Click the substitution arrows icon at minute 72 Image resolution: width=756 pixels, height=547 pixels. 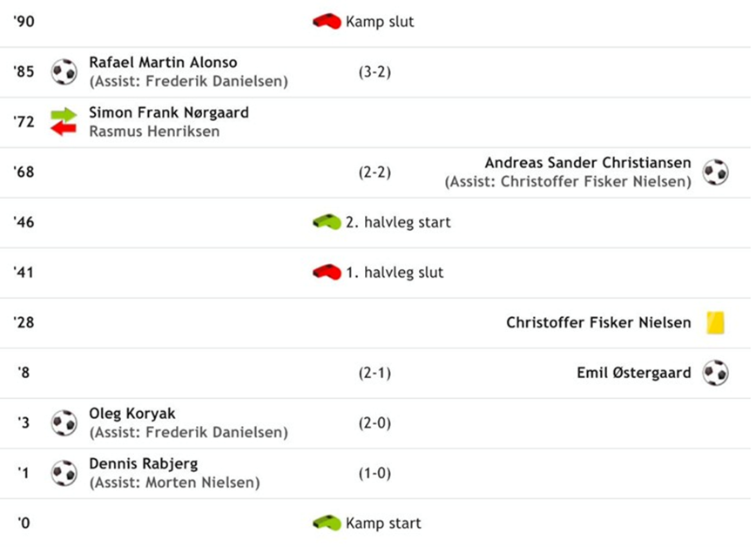[64, 122]
